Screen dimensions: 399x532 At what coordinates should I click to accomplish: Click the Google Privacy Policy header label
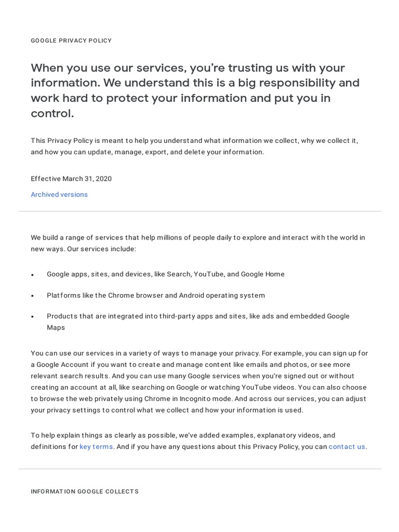pyautogui.click(x=71, y=41)
